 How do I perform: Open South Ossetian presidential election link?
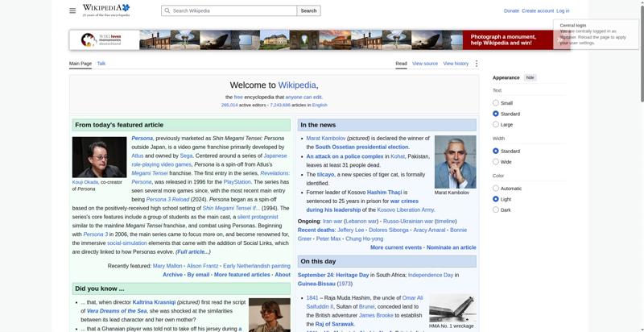coord(361,147)
